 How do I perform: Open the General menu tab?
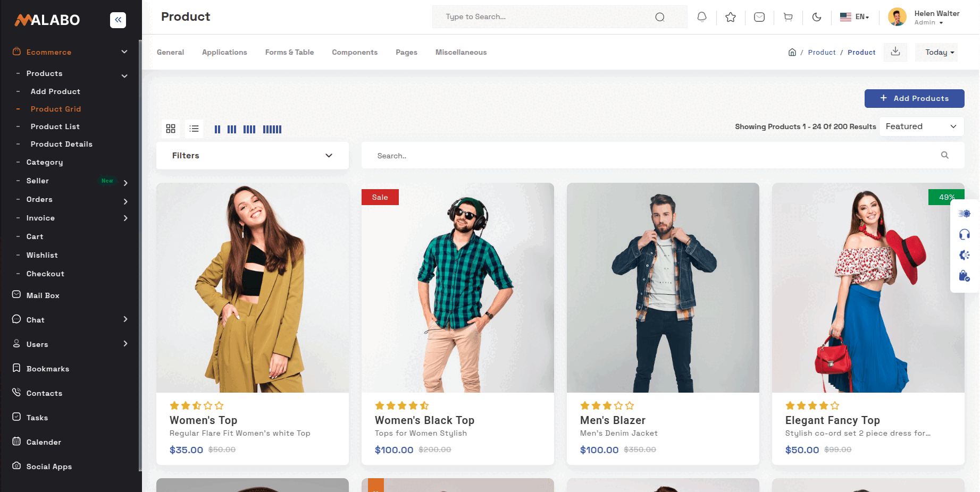170,52
